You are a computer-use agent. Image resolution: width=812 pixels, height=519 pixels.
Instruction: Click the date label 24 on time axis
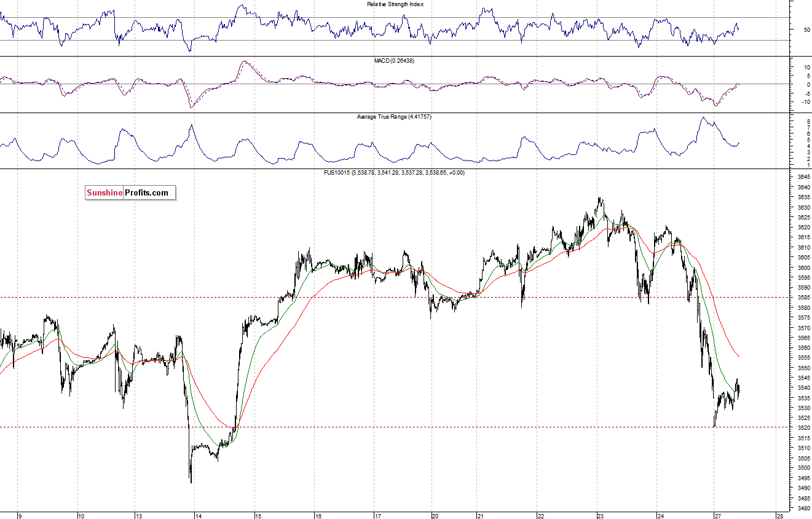[660, 516]
